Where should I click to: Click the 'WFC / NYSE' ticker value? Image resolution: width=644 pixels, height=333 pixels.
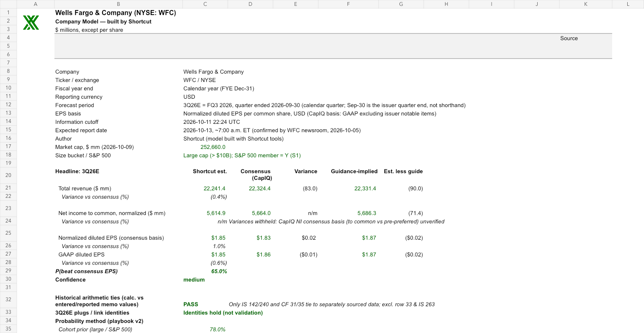coord(200,80)
